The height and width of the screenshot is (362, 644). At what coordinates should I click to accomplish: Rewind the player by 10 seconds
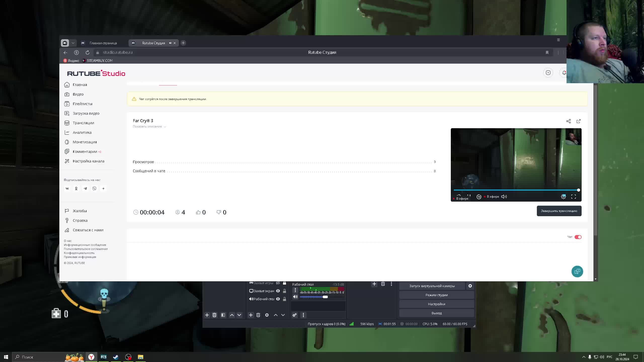tap(479, 197)
